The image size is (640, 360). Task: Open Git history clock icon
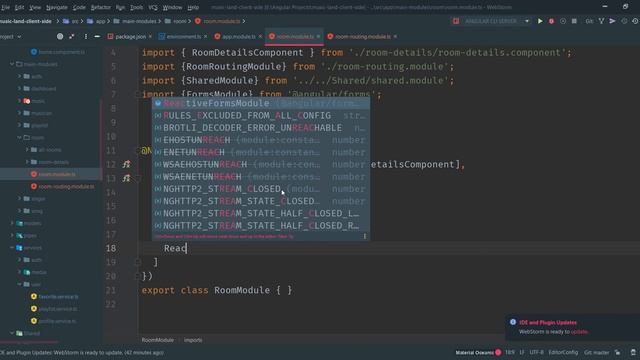coord(624,21)
